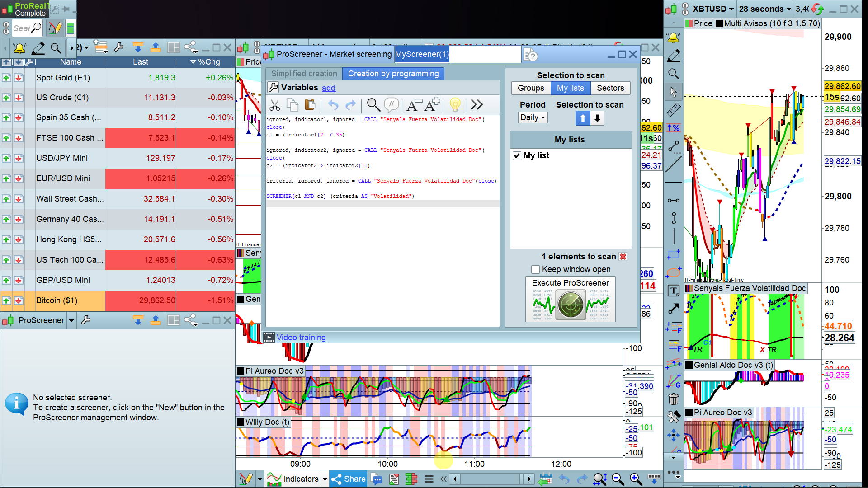Enable Keep window open checkbox

pyautogui.click(x=536, y=269)
